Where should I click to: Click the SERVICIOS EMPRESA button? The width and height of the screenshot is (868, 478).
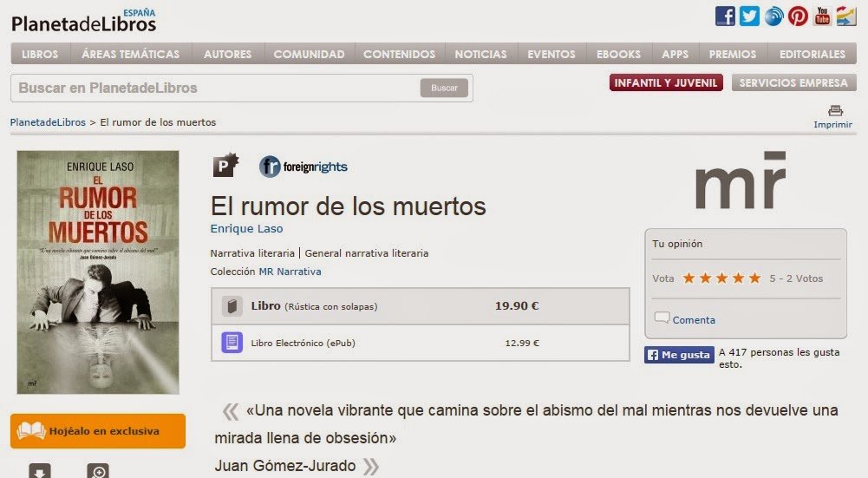(793, 82)
